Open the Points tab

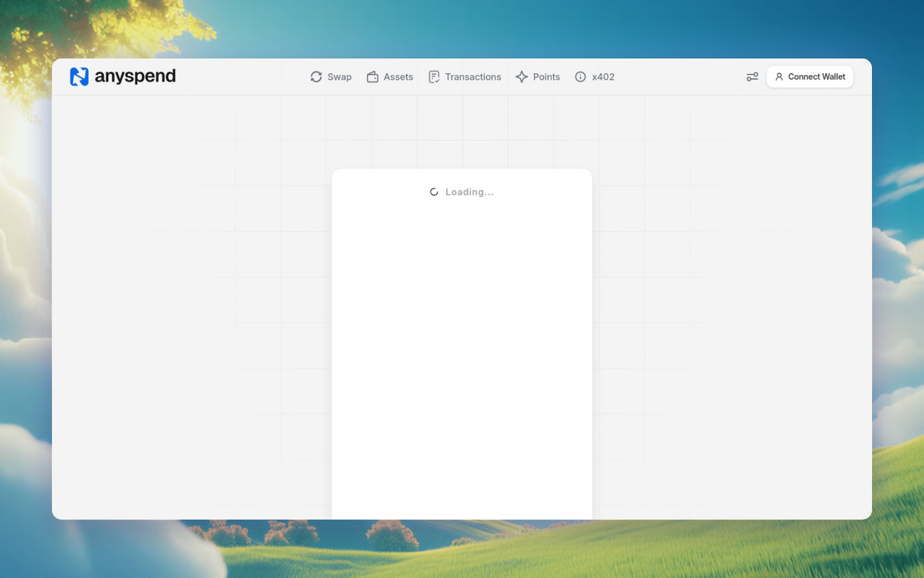point(538,77)
